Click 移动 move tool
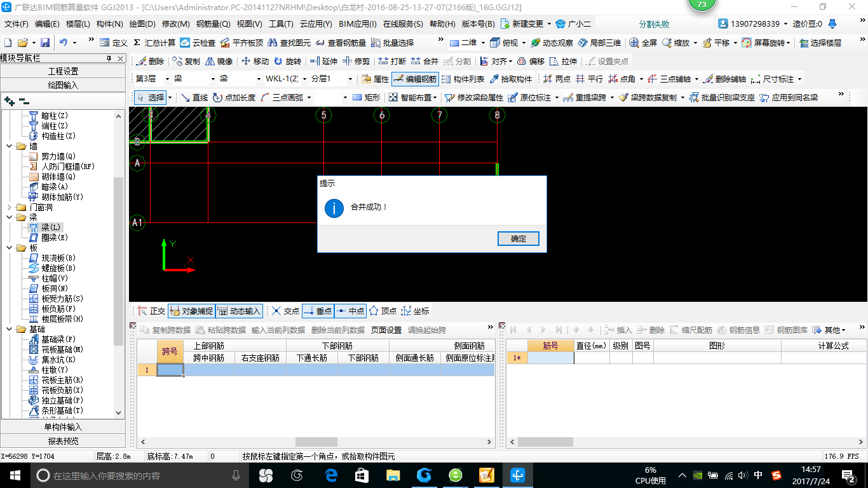 tap(254, 61)
